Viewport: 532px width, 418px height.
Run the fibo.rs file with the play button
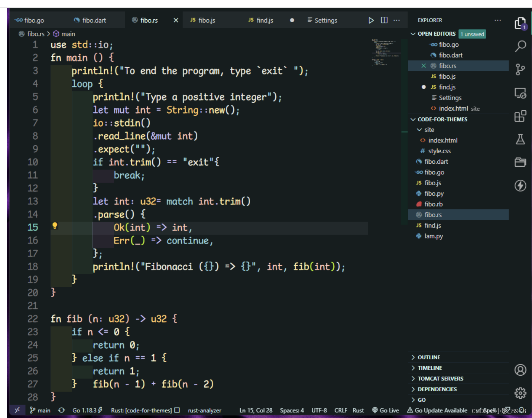371,20
